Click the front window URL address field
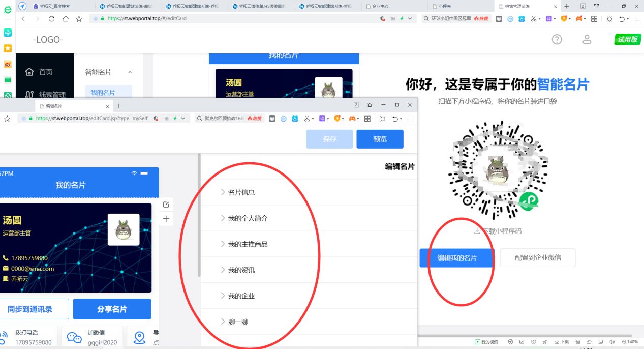This screenshot has width=644, height=349. point(91,119)
